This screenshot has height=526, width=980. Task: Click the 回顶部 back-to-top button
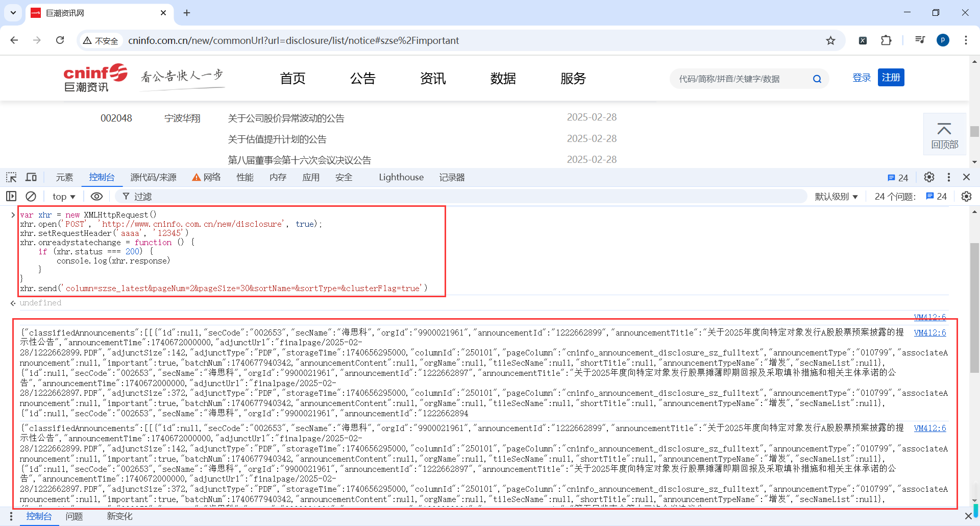944,134
